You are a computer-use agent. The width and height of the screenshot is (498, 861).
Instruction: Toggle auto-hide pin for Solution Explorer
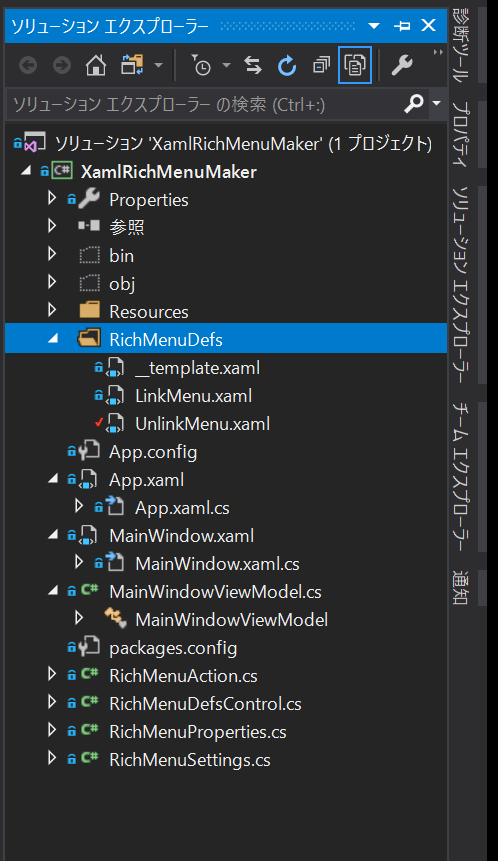point(402,26)
